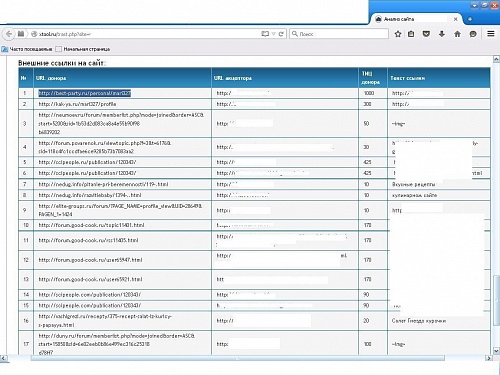This screenshot has width=500, height=375.
Task: Open nedug.info pitanie link in row 7
Action: click(x=103, y=184)
